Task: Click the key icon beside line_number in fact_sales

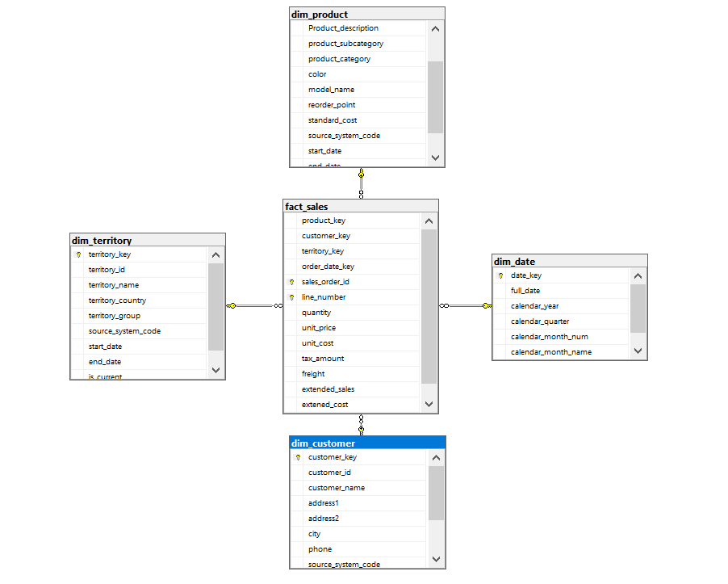Action: click(291, 296)
